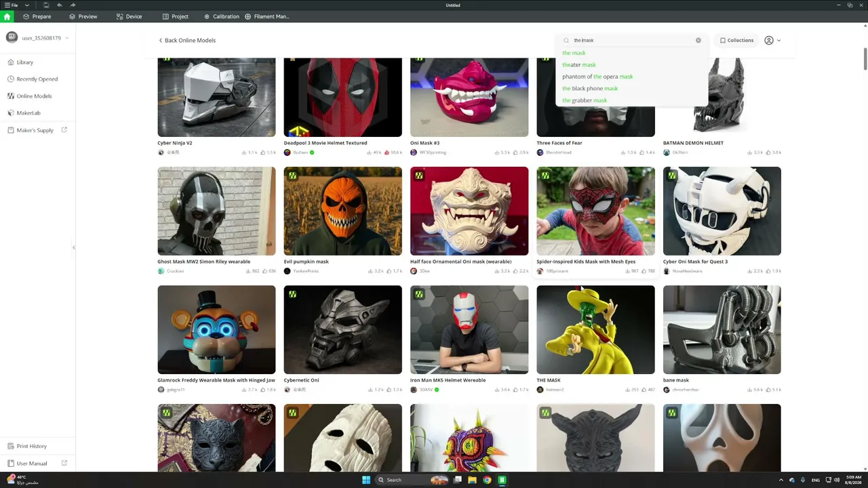Click the green badge on Evil pumpkin mask thumbnail
This screenshot has height=488, width=868.
click(292, 176)
